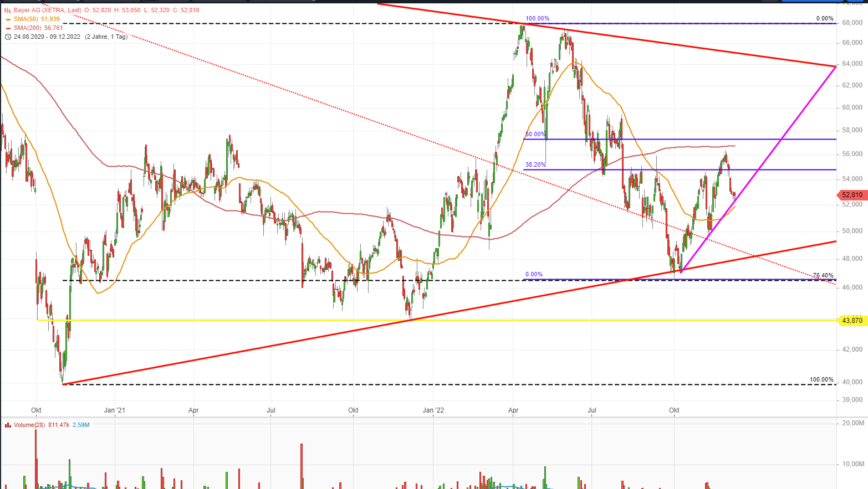Image resolution: width=868 pixels, height=489 pixels.
Task: Click the purple 50.00% Fibonacci label
Action: 535,135
